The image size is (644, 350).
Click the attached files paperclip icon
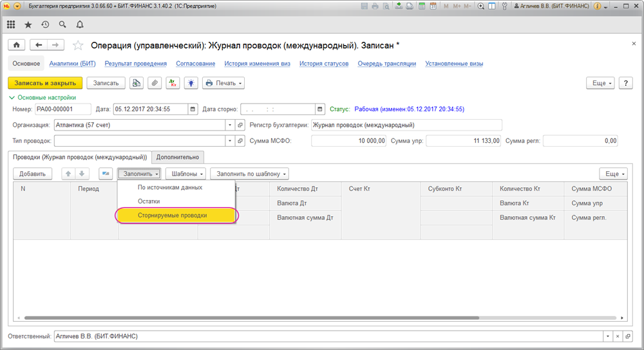[x=155, y=83]
